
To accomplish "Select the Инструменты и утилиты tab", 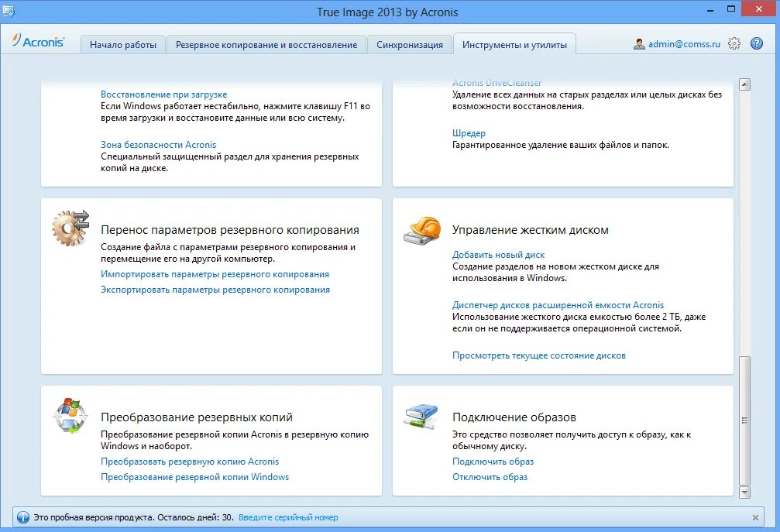I will [x=514, y=45].
